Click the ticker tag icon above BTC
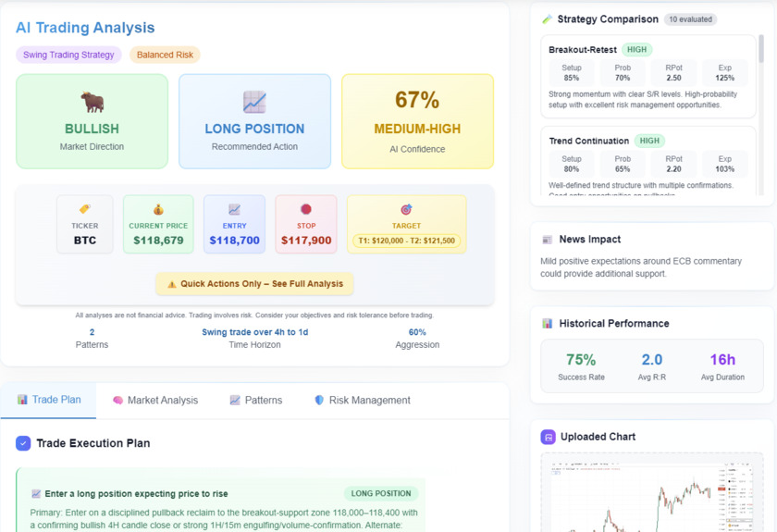The width and height of the screenshot is (777, 532). [85, 209]
